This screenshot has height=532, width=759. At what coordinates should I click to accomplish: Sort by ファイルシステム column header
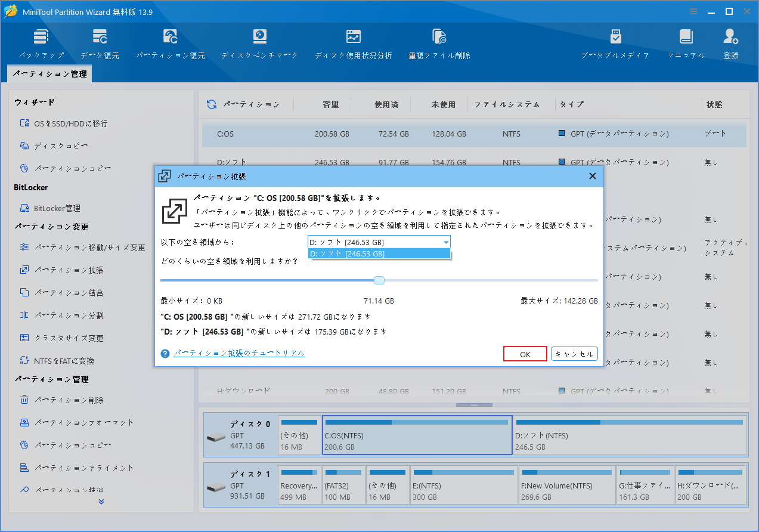pos(507,104)
